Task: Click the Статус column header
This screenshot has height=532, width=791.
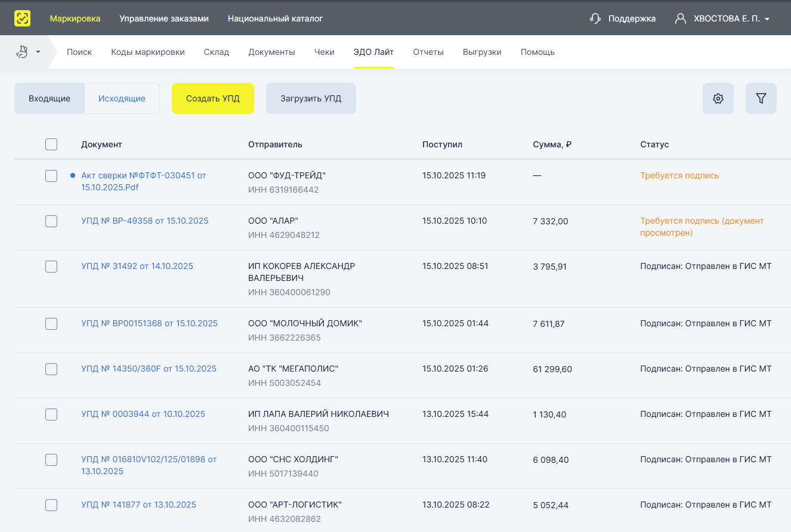Action: tap(654, 144)
